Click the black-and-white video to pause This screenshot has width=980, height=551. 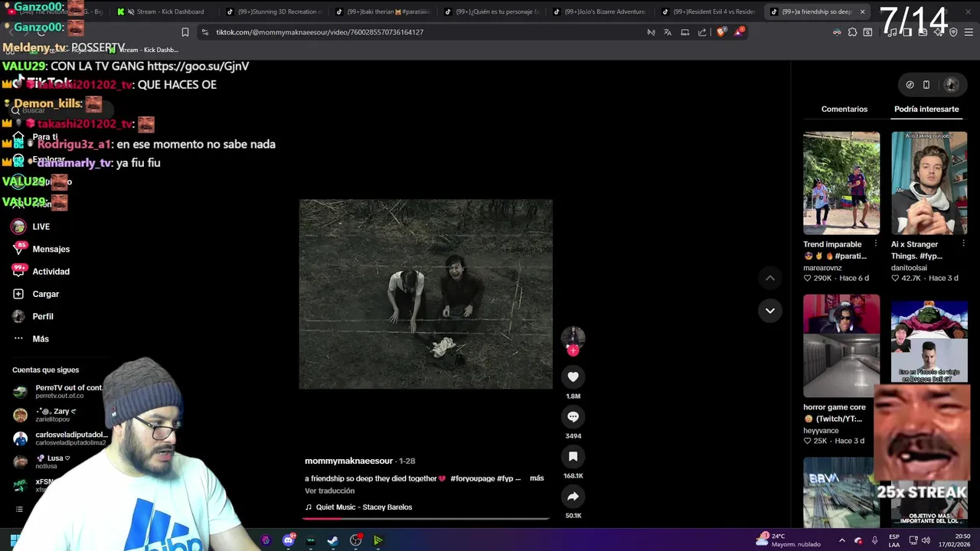point(426,294)
